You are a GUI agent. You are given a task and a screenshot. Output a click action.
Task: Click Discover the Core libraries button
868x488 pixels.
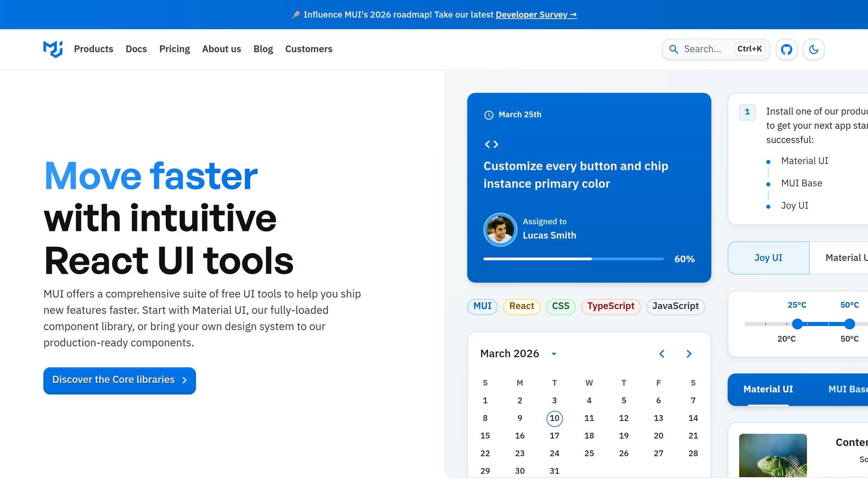coord(120,380)
